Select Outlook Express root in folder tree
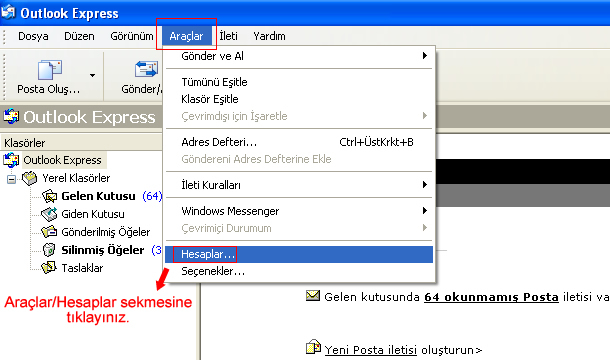 62,160
